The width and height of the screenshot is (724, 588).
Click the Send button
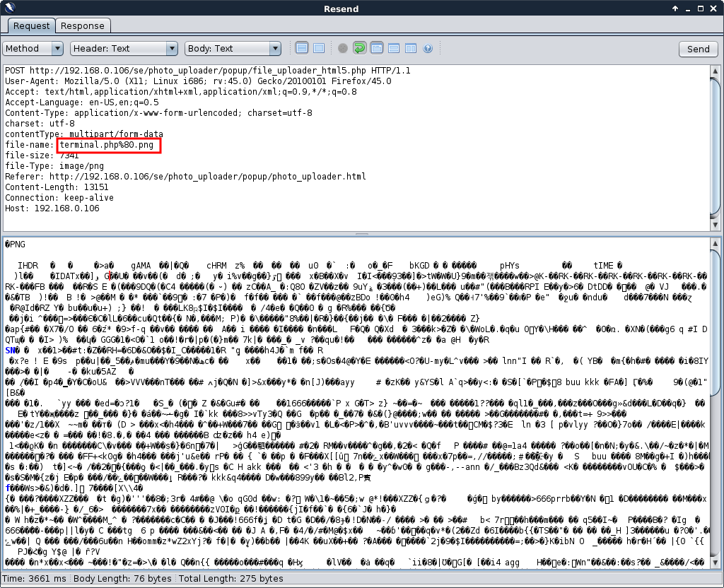pyautogui.click(x=698, y=49)
